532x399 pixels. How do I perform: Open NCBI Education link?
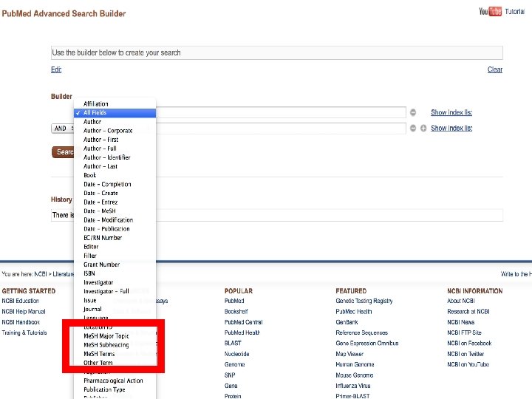point(21,301)
